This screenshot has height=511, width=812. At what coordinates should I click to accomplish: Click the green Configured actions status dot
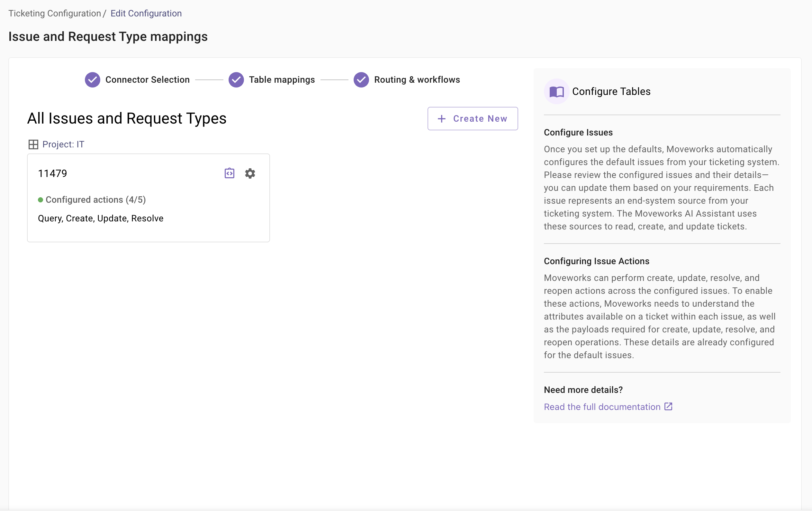41,200
